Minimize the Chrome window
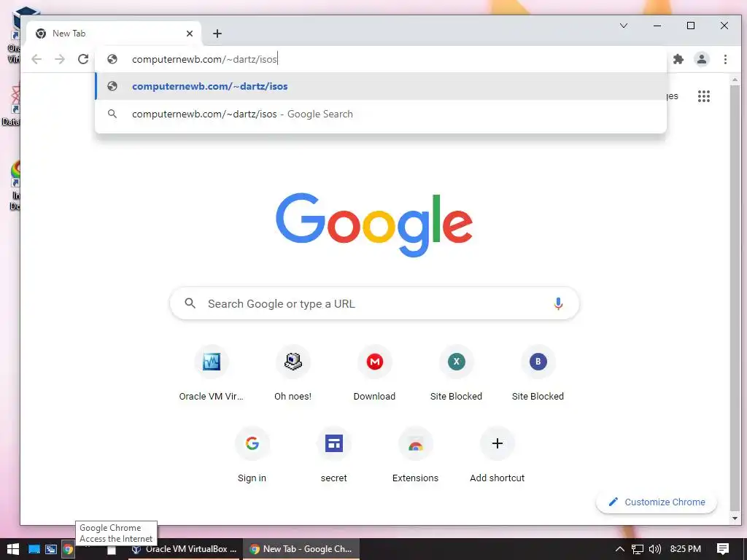747x560 pixels. click(x=657, y=26)
